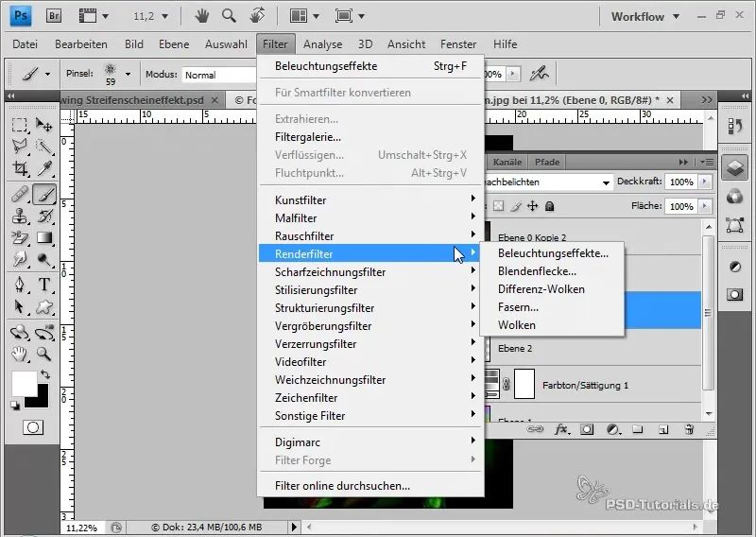
Task: Click the 11,22% zoom field in status bar
Action: tap(81, 528)
